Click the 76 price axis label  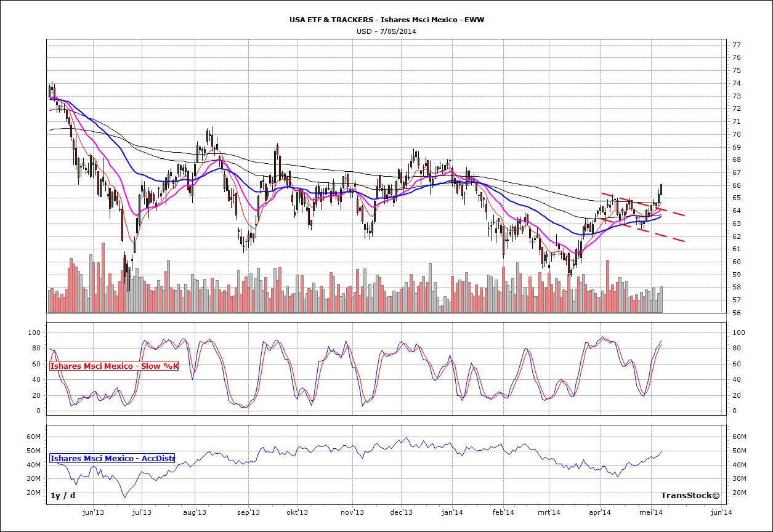(737, 58)
